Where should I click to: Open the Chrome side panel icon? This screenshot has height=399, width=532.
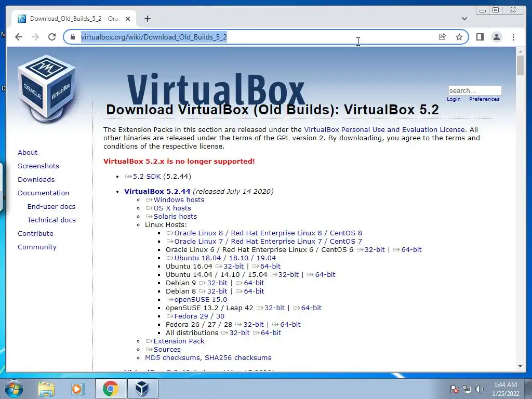480,37
